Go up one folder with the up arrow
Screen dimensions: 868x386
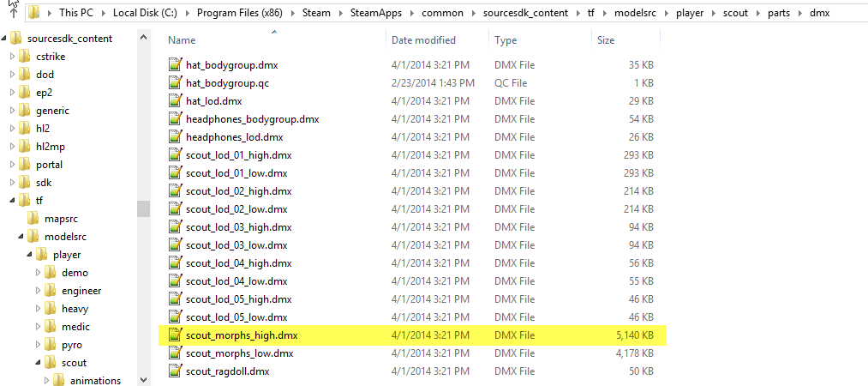(14, 12)
